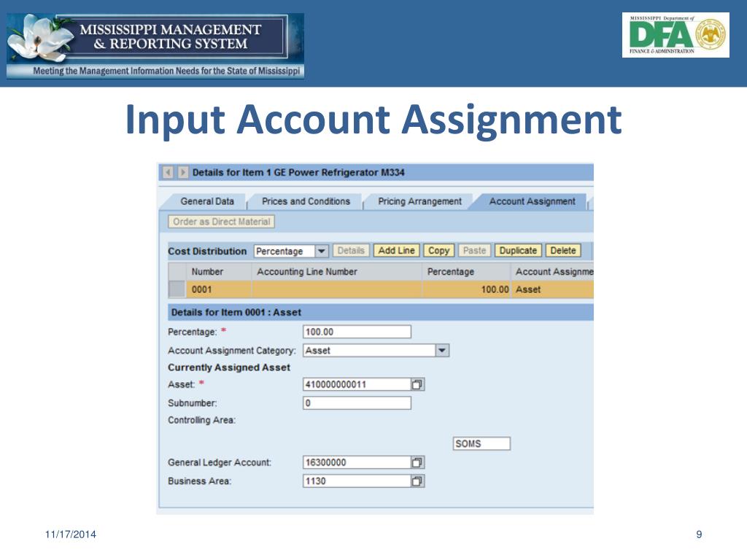This screenshot has height=560, width=747.
Task: Click the Asset cell in row 0001
Action: point(553,289)
